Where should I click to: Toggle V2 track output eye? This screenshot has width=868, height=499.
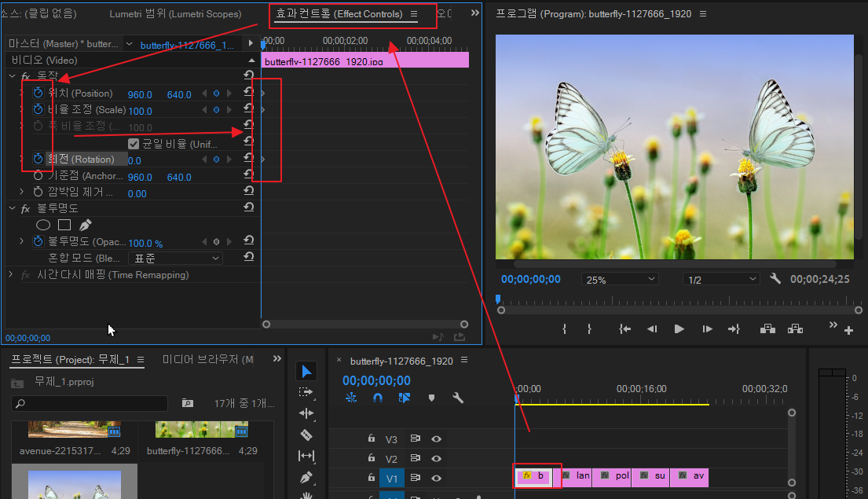pos(436,459)
